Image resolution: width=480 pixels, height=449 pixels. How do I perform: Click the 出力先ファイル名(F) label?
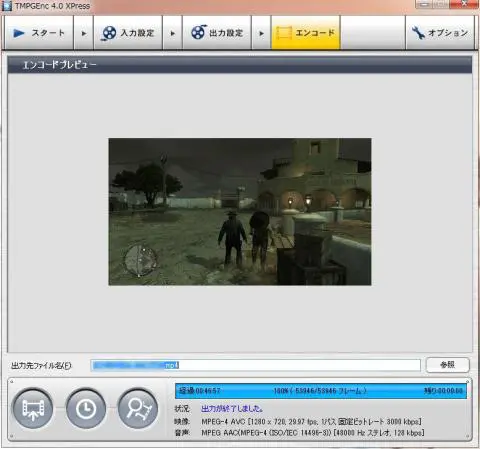(x=41, y=366)
